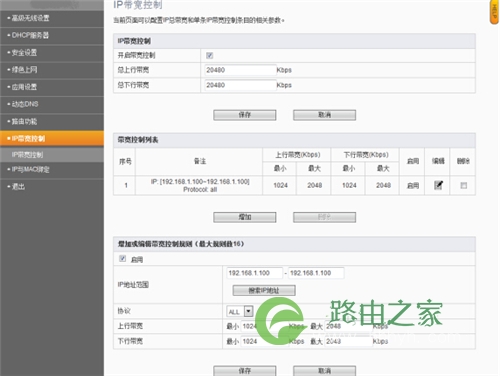The width and height of the screenshot is (500, 376).
Task: Focus the ending IP address field
Action: 316,273
